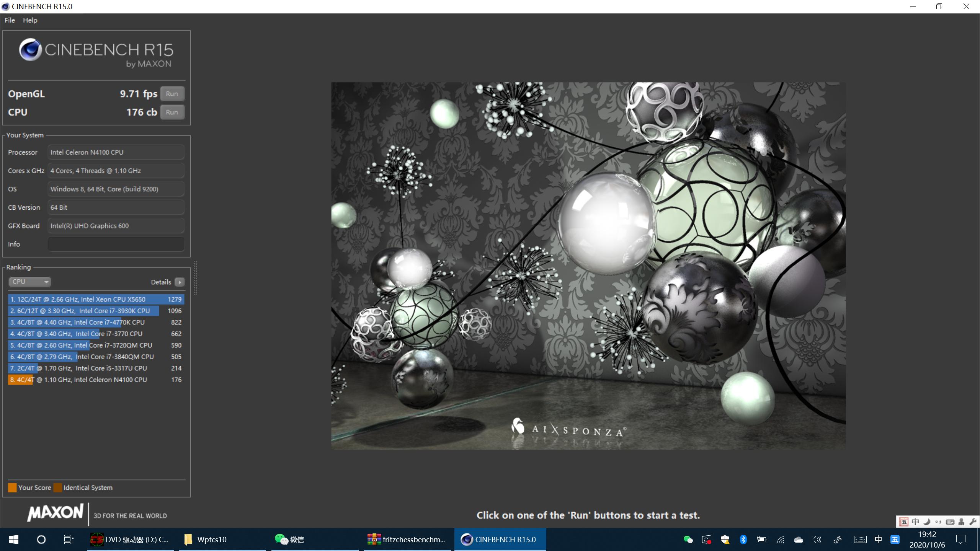Viewport: 980px width, 551px height.
Task: Click the orange Your Score swatch
Action: pyautogui.click(x=12, y=487)
